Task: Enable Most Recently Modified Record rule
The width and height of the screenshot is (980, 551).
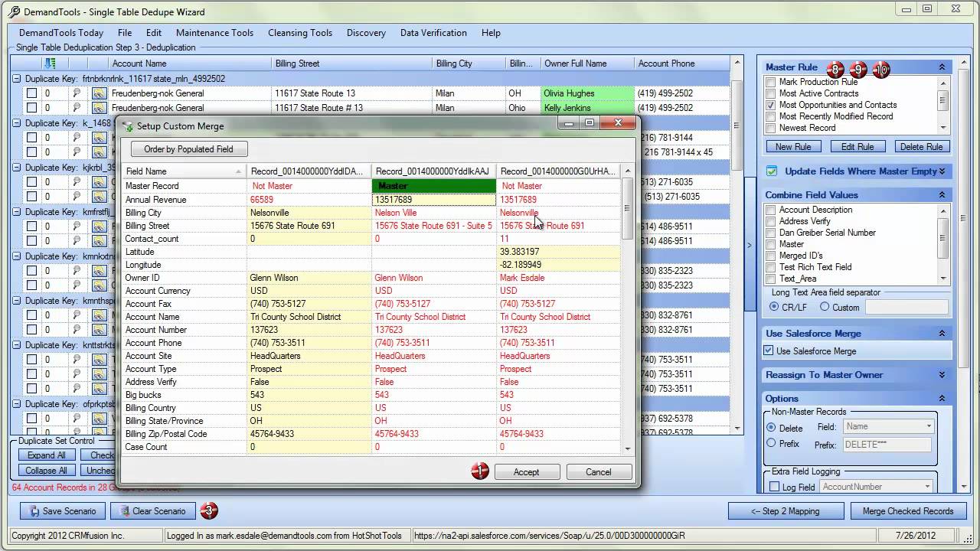Action: click(771, 116)
